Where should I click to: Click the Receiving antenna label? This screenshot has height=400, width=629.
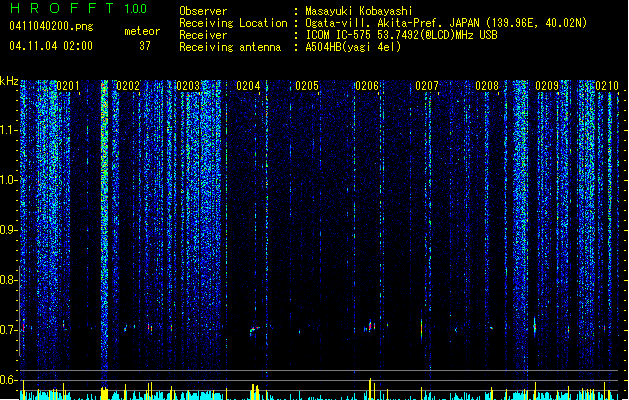point(230,47)
